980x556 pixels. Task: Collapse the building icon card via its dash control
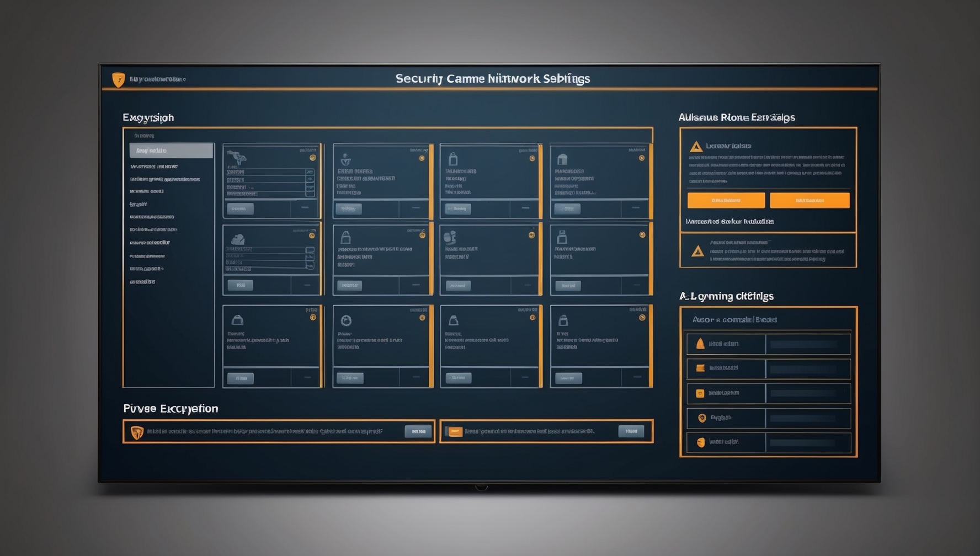pyautogui.click(x=636, y=208)
